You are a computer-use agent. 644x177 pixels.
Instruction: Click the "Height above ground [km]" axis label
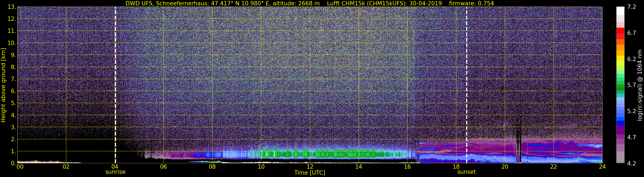[3, 85]
